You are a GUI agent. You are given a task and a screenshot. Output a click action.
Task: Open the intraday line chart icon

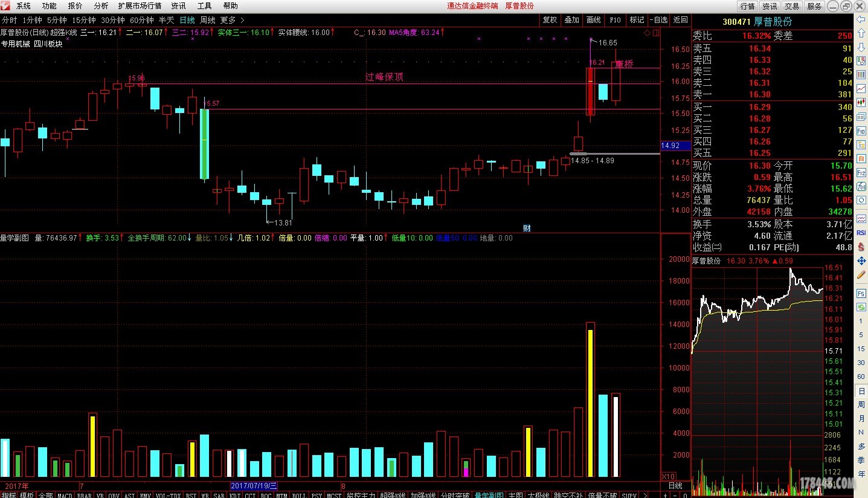pos(861,89)
